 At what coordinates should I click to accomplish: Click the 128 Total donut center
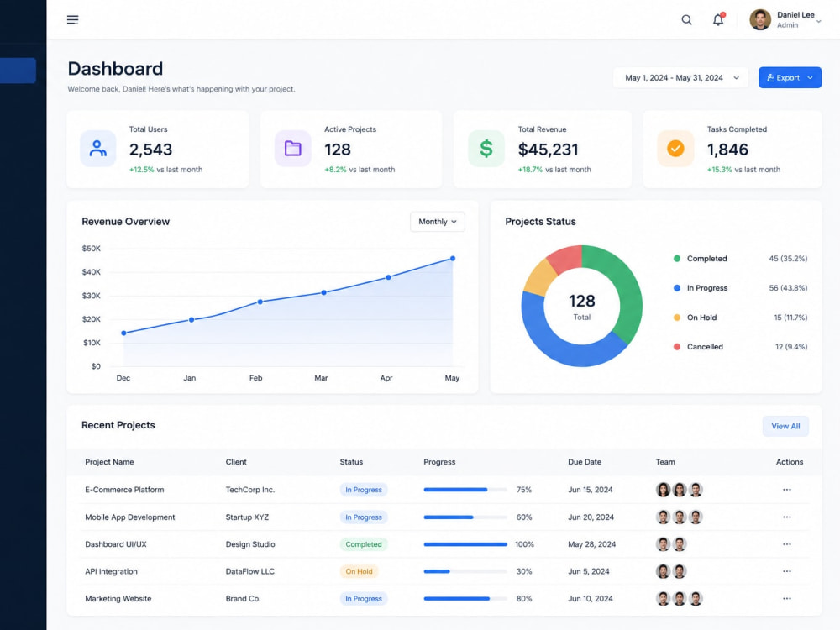(582, 307)
